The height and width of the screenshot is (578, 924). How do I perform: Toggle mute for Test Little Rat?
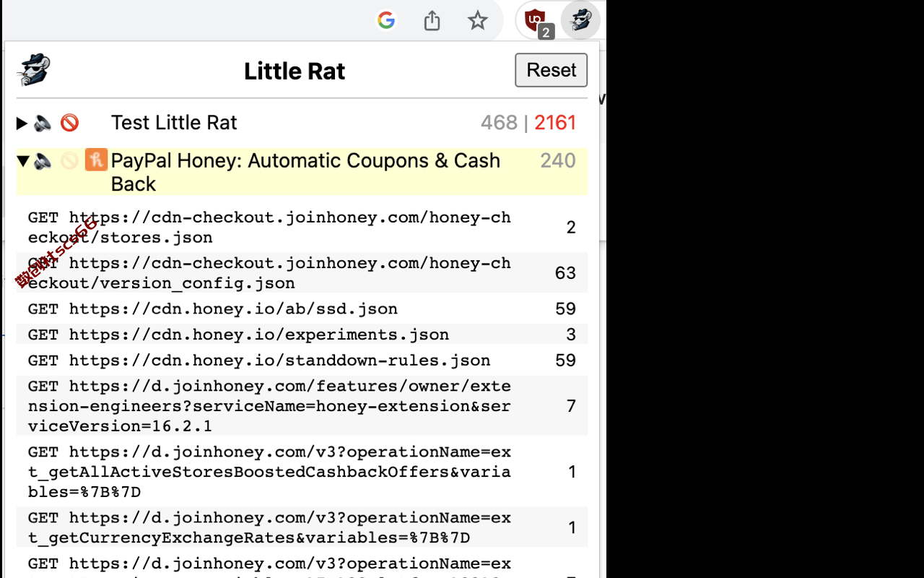[x=43, y=123]
